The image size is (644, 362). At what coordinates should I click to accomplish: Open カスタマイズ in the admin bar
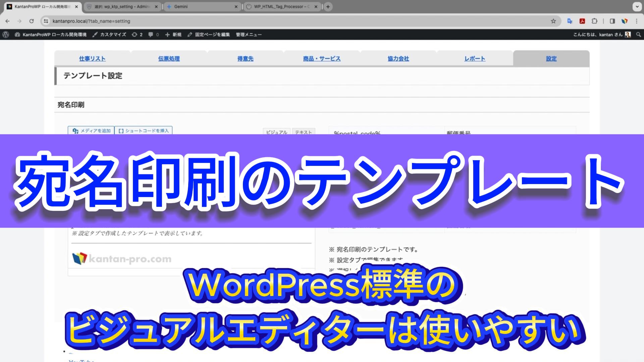tap(109, 35)
